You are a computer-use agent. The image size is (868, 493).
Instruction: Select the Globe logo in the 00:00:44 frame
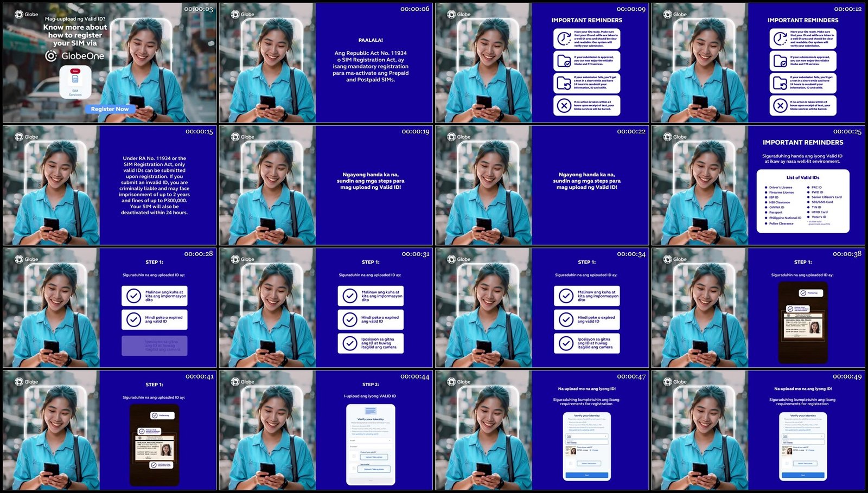(x=243, y=382)
